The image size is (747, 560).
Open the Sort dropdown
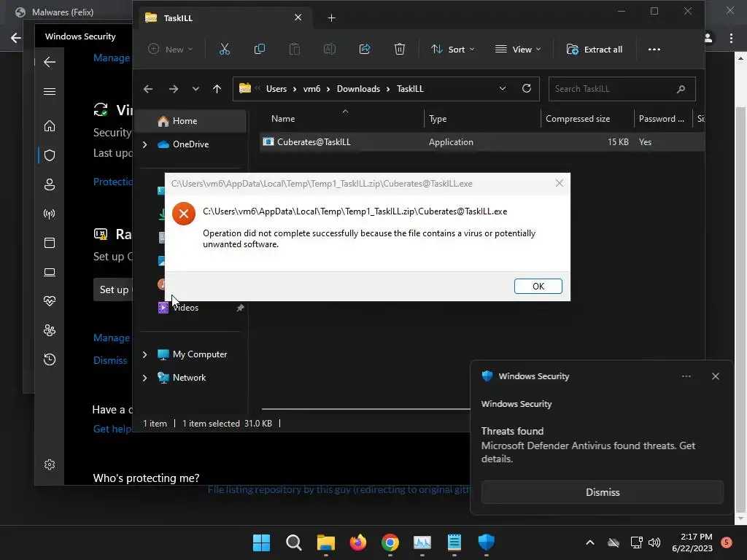(x=452, y=49)
